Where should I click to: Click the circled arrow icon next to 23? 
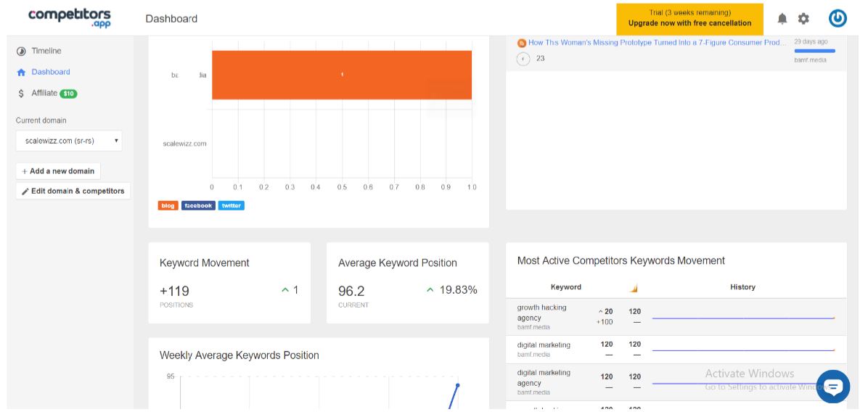coord(523,59)
